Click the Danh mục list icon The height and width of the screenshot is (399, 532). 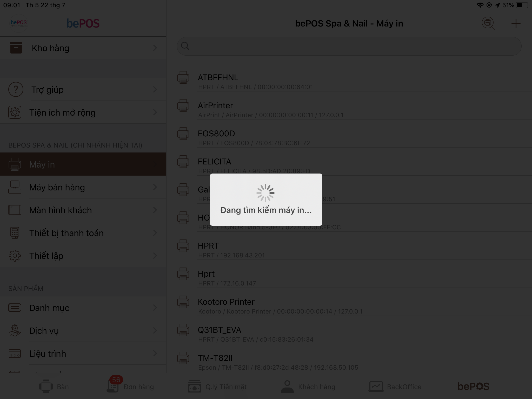tap(15, 308)
